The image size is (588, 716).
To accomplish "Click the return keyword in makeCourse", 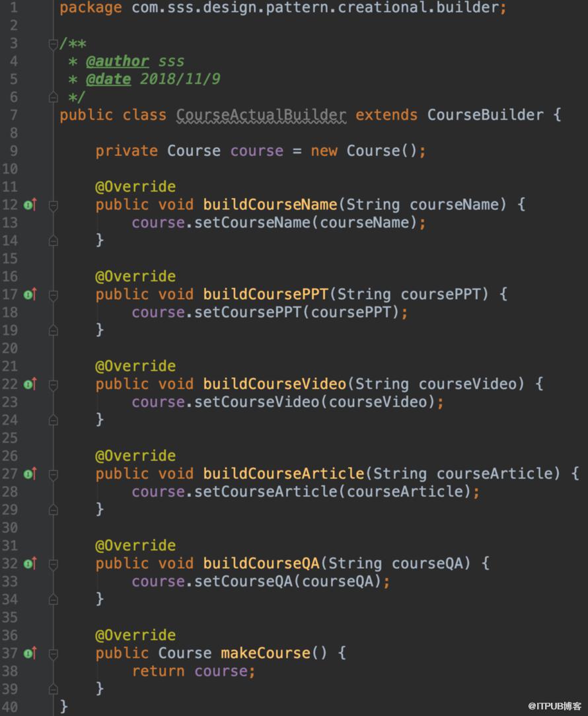I will 158,671.
